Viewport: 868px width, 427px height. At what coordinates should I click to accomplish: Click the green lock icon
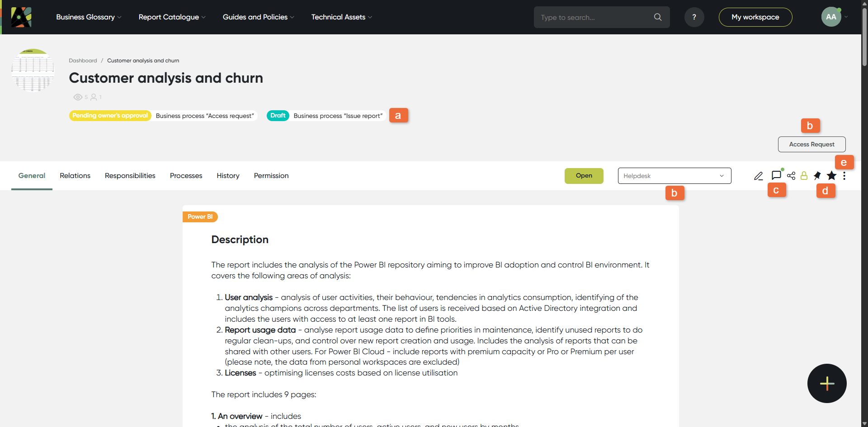click(x=804, y=176)
